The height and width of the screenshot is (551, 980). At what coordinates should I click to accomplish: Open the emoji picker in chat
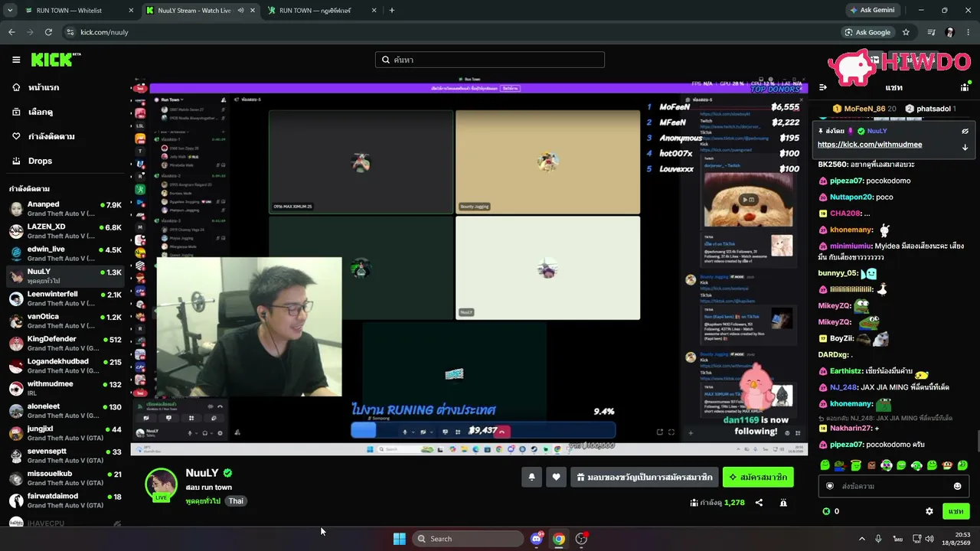[x=957, y=486]
